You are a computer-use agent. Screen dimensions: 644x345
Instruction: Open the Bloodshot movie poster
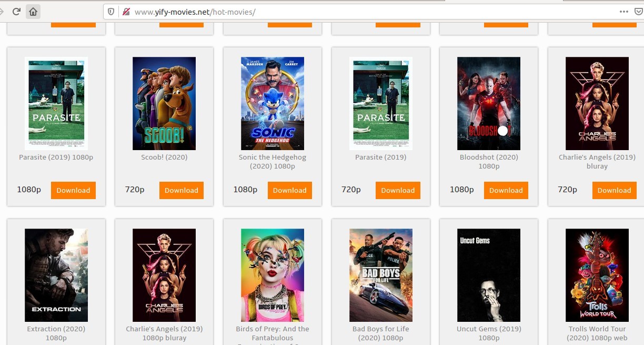pos(489,103)
